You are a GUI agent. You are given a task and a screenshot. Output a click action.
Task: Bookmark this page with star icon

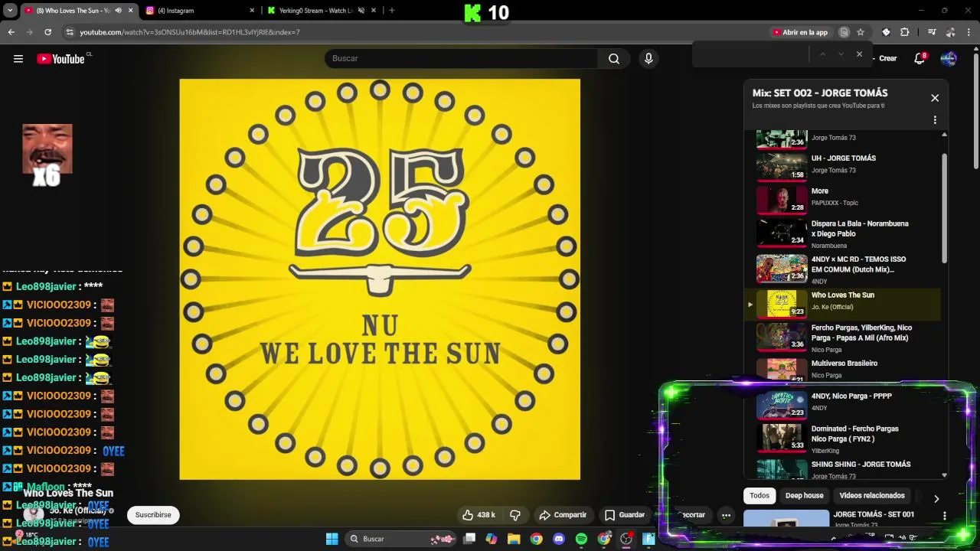[861, 32]
